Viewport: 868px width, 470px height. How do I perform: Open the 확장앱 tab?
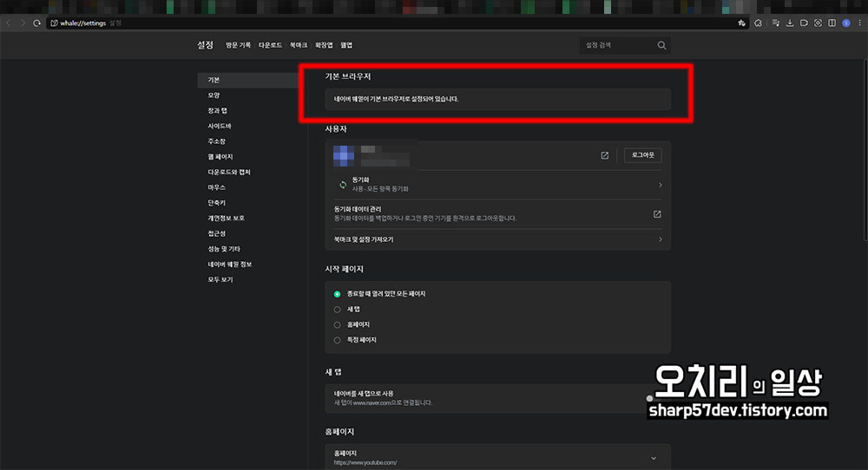[324, 45]
